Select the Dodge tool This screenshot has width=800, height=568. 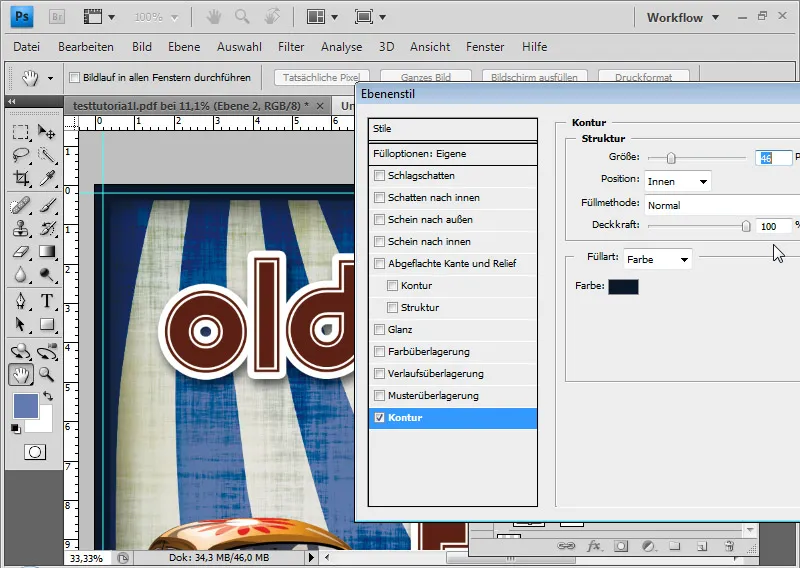pyautogui.click(x=46, y=275)
